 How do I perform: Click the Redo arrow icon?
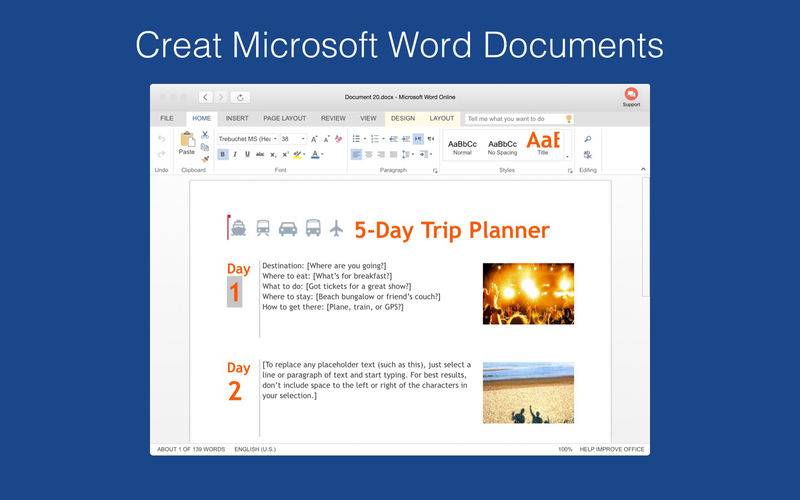pos(161,154)
